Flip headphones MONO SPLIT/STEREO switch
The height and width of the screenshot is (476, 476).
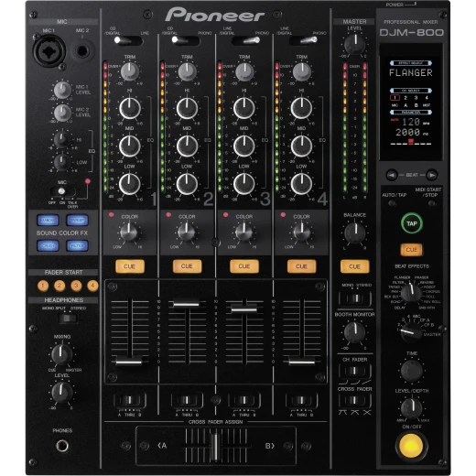[x=68, y=319]
